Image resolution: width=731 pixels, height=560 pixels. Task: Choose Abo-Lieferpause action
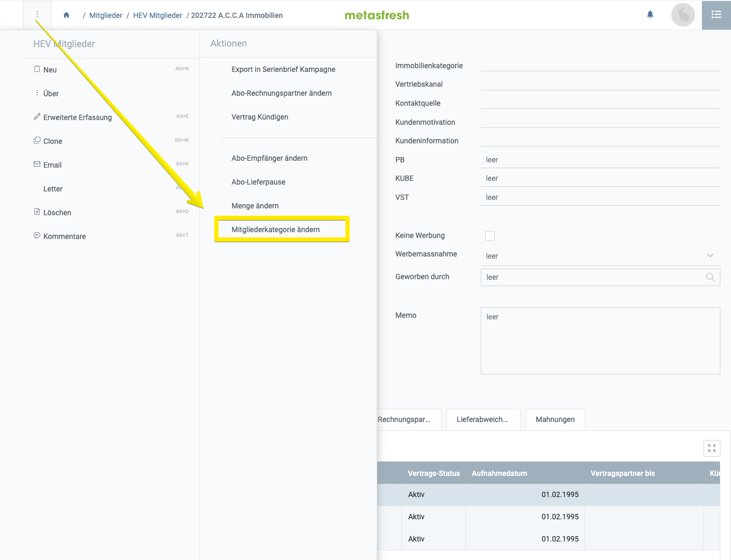tap(259, 182)
